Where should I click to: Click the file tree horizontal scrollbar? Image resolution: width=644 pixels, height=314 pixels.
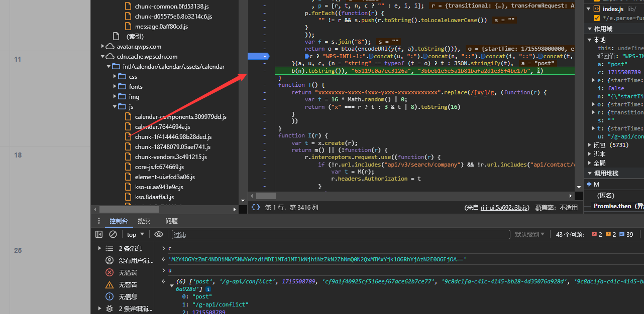[129, 209]
